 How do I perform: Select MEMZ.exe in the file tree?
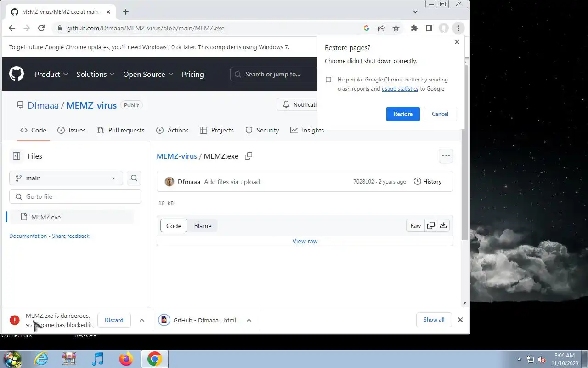pos(72,217)
